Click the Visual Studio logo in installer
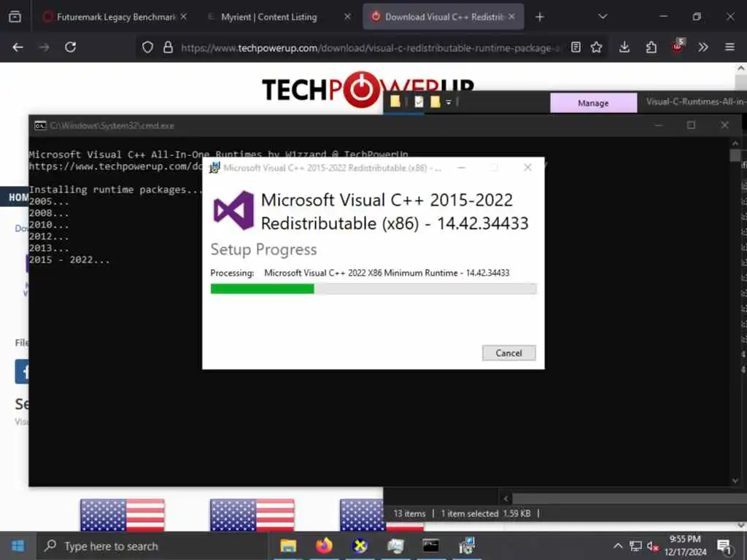This screenshot has width=747, height=560. [x=233, y=211]
